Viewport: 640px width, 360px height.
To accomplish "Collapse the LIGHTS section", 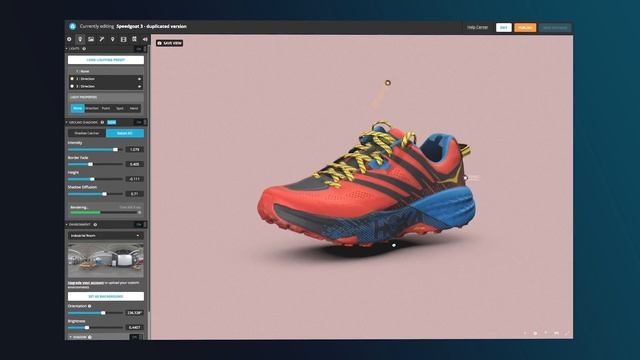I will point(67,49).
